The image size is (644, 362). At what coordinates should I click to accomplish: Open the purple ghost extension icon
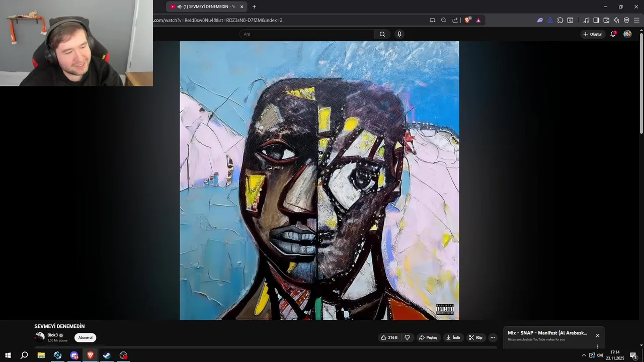tap(540, 20)
